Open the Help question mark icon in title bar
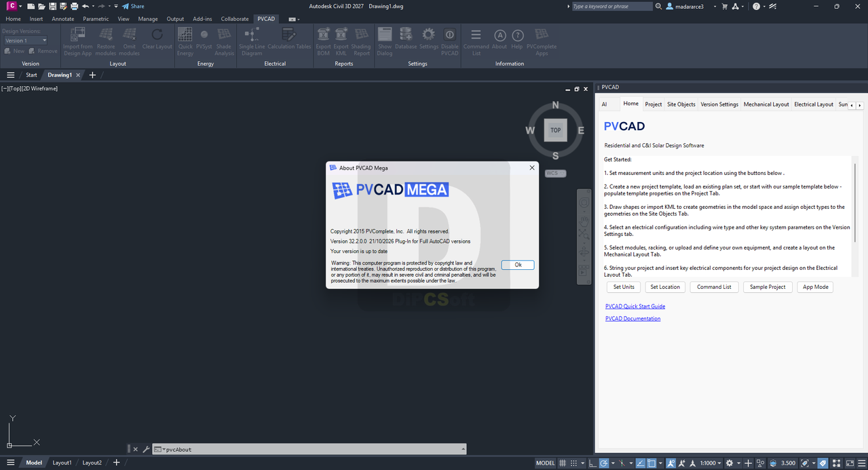 click(x=757, y=6)
